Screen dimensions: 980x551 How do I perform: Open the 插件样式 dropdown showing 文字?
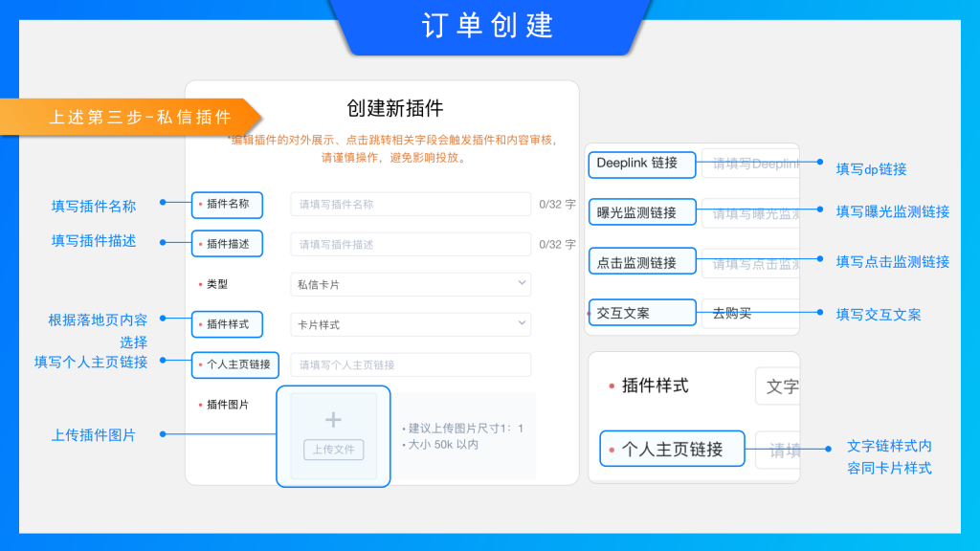(x=777, y=386)
